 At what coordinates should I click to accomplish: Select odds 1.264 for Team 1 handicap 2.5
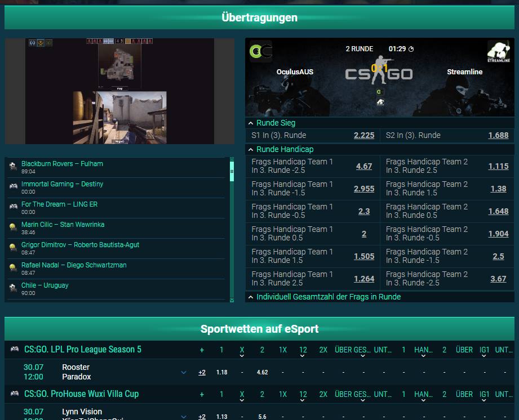tap(364, 279)
